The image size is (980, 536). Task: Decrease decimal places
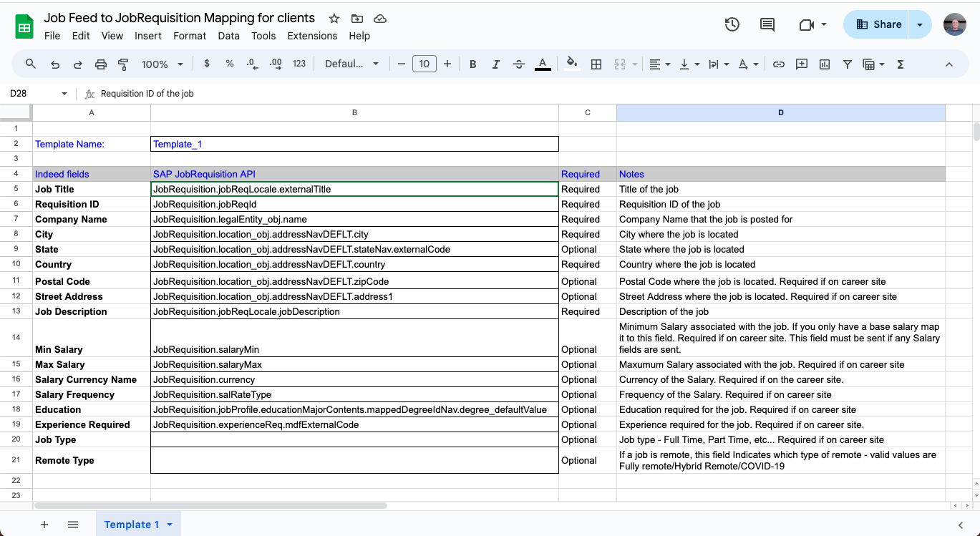[252, 64]
